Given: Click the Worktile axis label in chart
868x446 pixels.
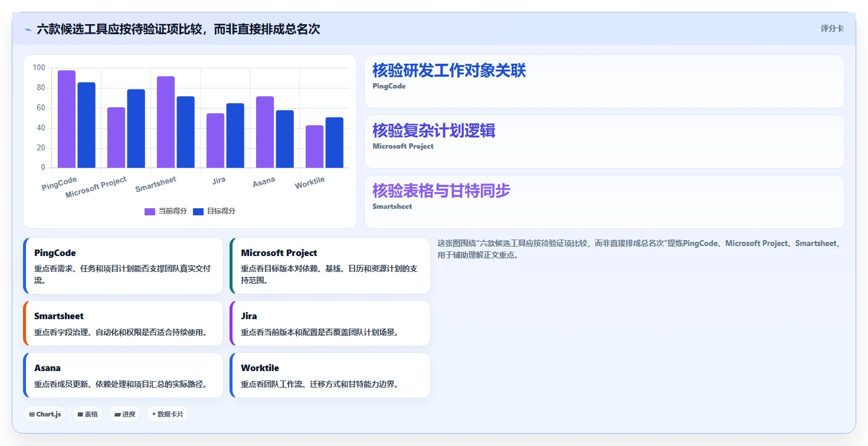Looking at the screenshot, I should pos(310,183).
